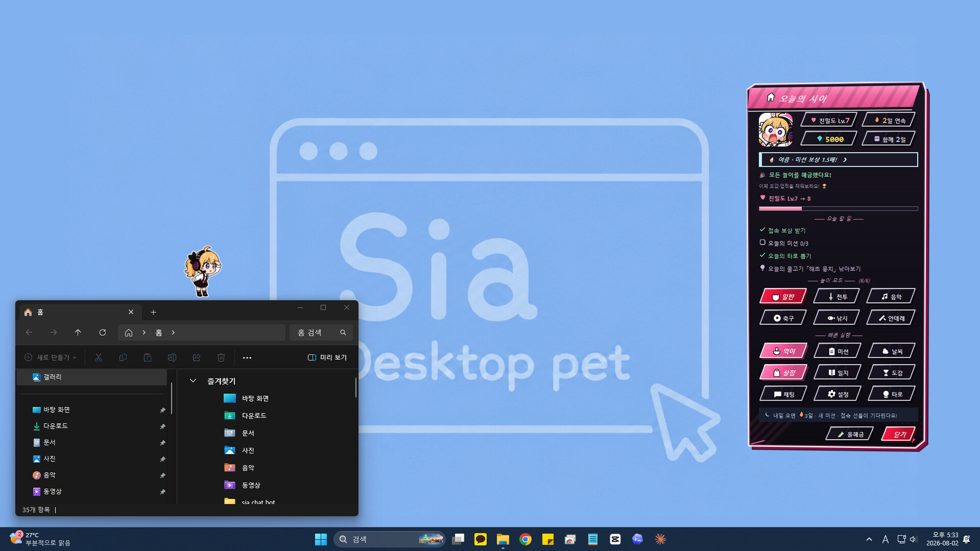
Task: Open the 상점 shop
Action: pyautogui.click(x=783, y=372)
